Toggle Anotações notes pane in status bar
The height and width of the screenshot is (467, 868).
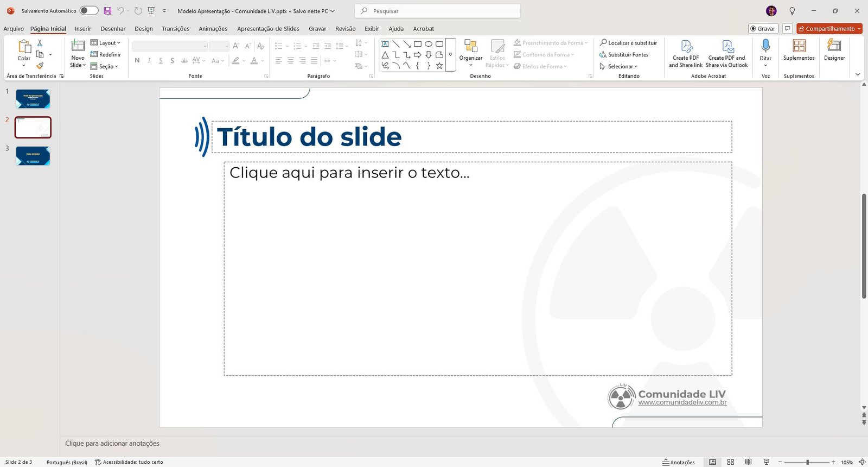click(x=679, y=462)
